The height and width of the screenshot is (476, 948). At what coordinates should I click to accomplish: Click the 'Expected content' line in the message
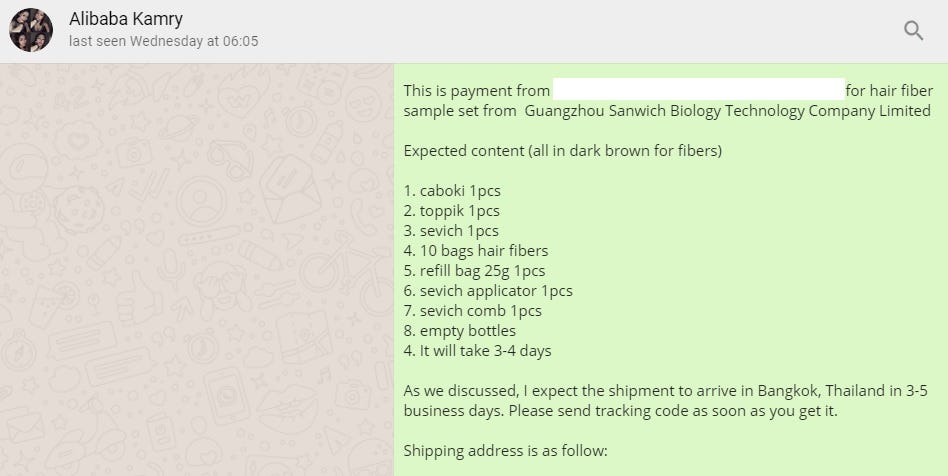coord(562,151)
